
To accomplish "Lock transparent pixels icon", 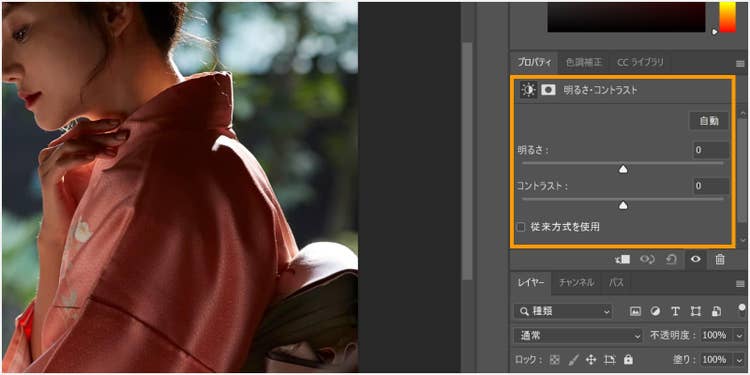I will click(x=554, y=359).
